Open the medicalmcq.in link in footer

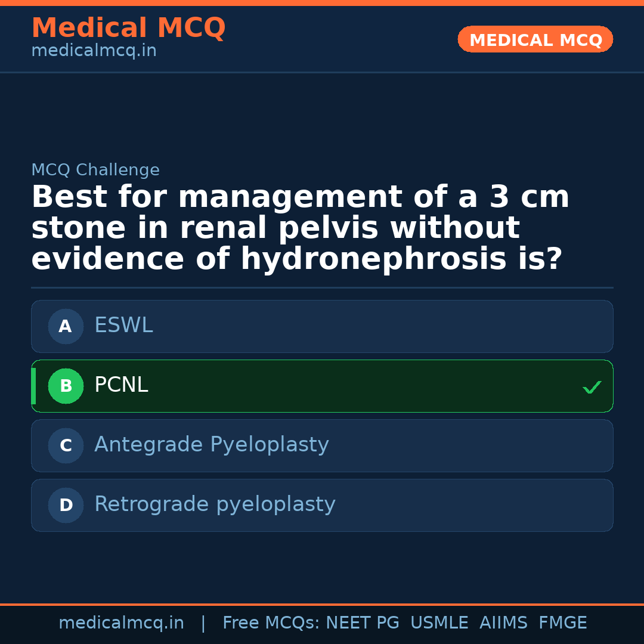[121, 623]
